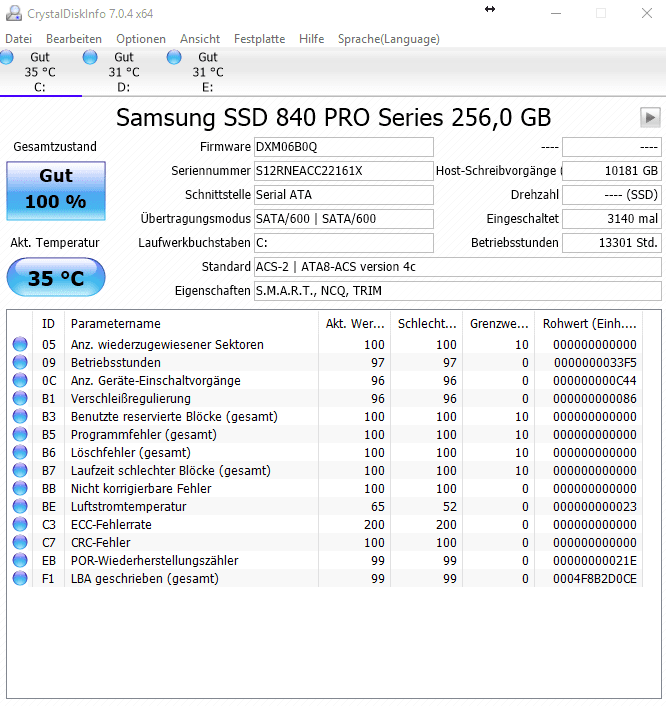Open the Ansicht menu
666x706 pixels.
[x=200, y=39]
